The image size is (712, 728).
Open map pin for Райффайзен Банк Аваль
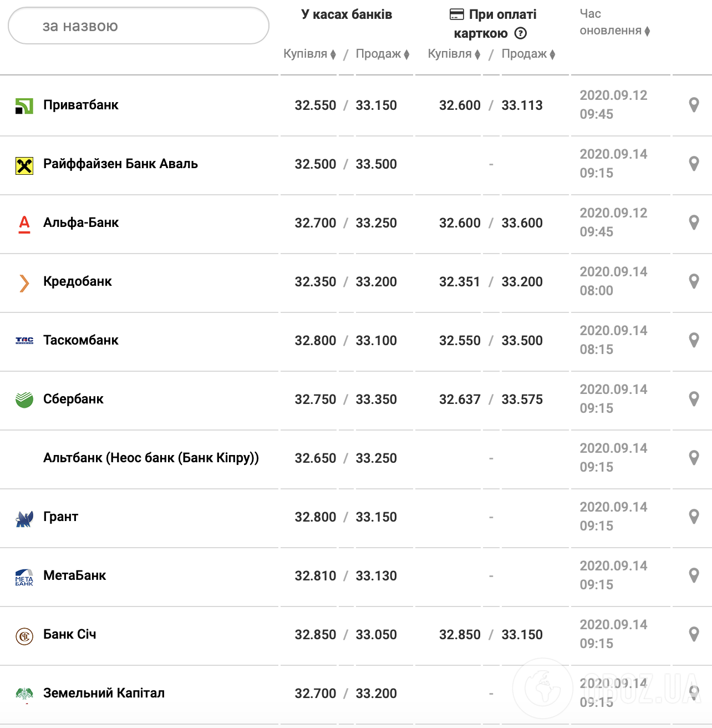694,164
